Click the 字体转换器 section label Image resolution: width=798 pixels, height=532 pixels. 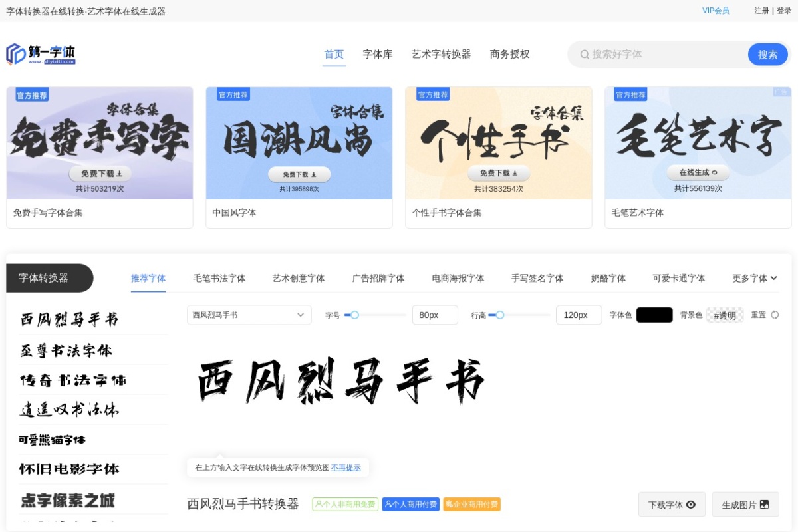coord(50,278)
